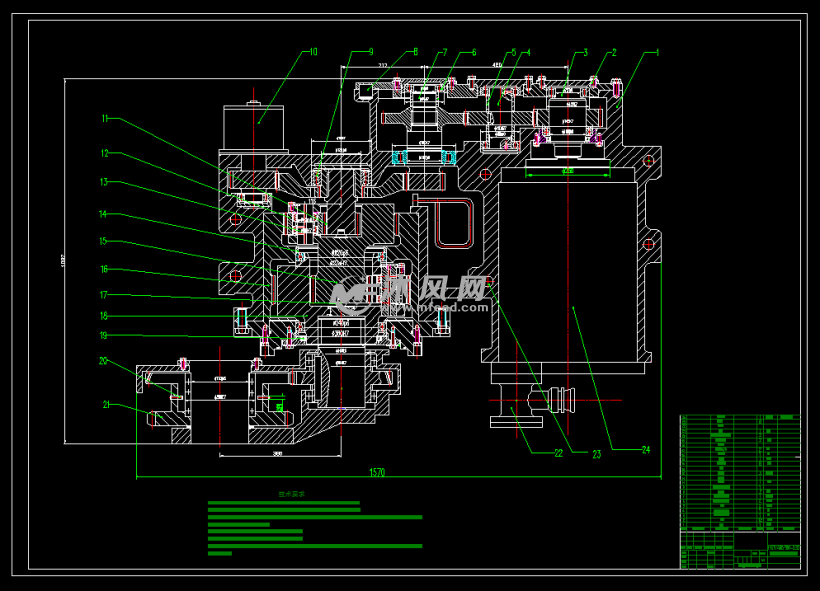820x591 pixels.
Task: Select the mfcad.com watermark logo
Action: coord(411,296)
